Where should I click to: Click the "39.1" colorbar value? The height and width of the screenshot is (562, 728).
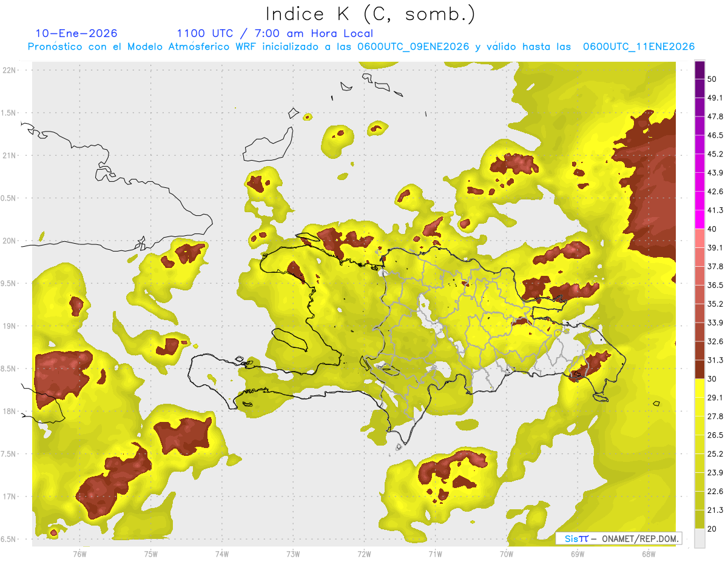click(x=715, y=247)
